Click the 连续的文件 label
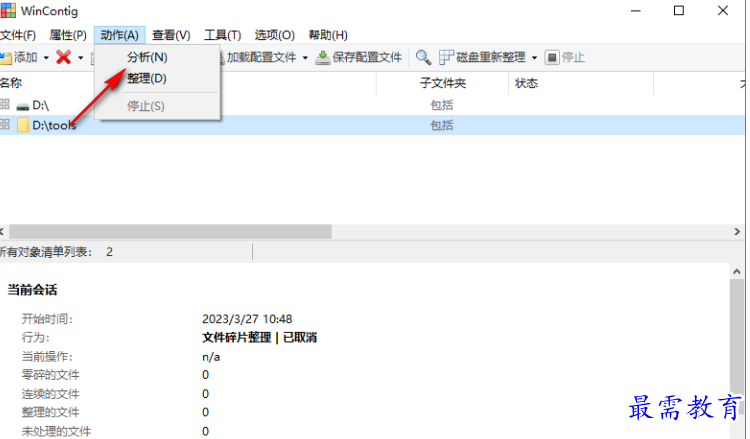Viewport: 750px width, 439px height. point(50,394)
